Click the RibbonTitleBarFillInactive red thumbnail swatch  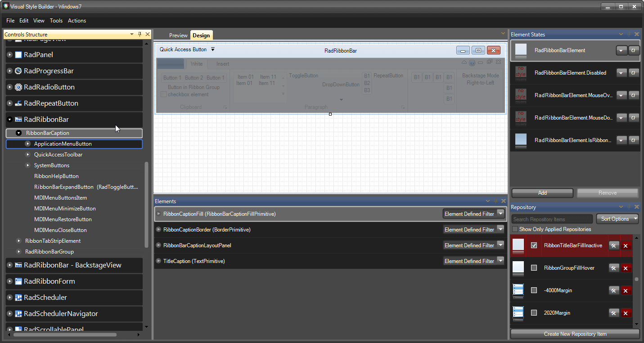[518, 246]
